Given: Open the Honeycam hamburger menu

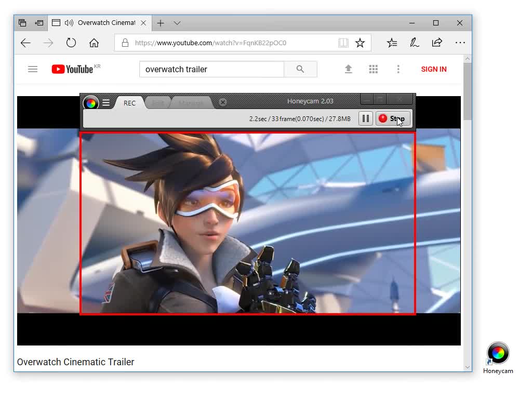Looking at the screenshot, I should (x=106, y=103).
